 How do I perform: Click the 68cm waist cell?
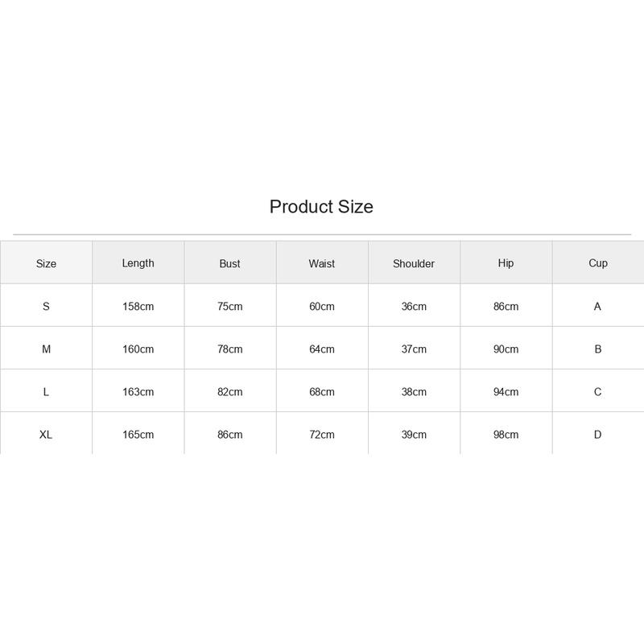pos(321,391)
